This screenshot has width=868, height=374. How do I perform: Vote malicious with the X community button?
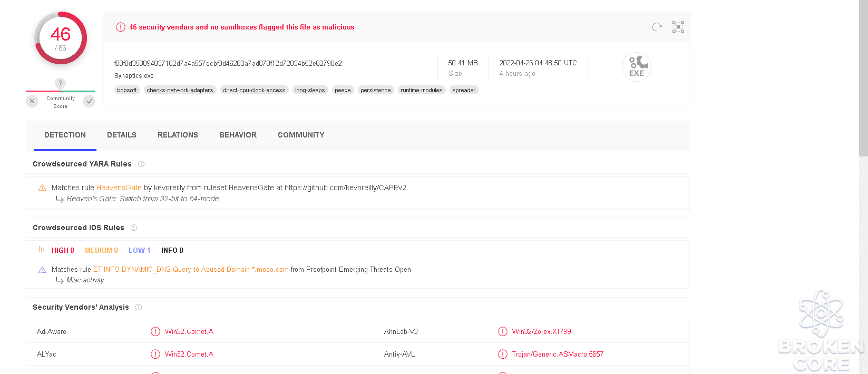pyautogui.click(x=32, y=101)
